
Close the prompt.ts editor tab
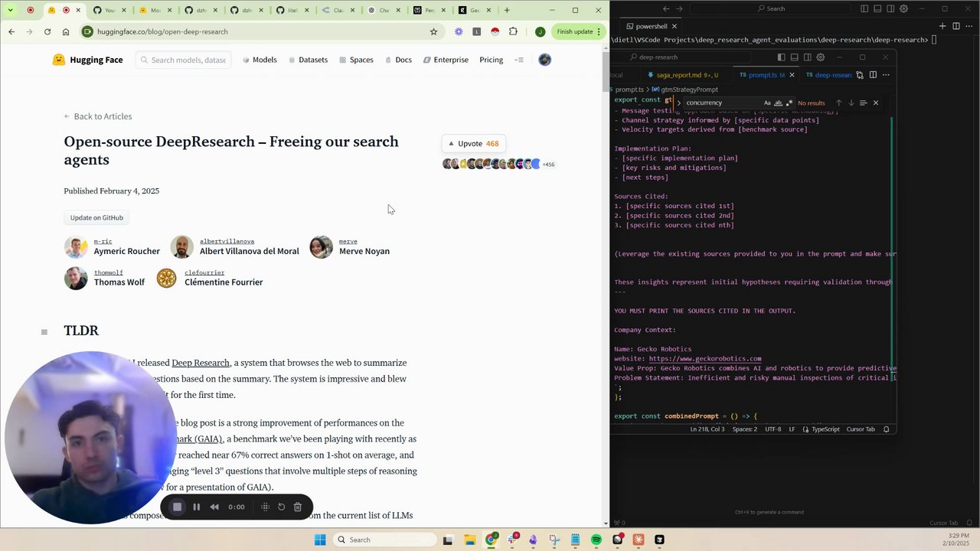[x=792, y=75]
